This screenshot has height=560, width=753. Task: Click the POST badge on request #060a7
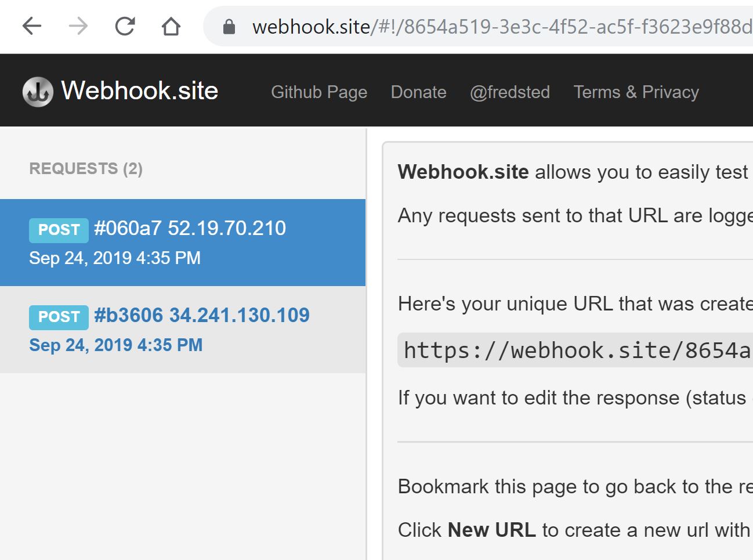59,230
